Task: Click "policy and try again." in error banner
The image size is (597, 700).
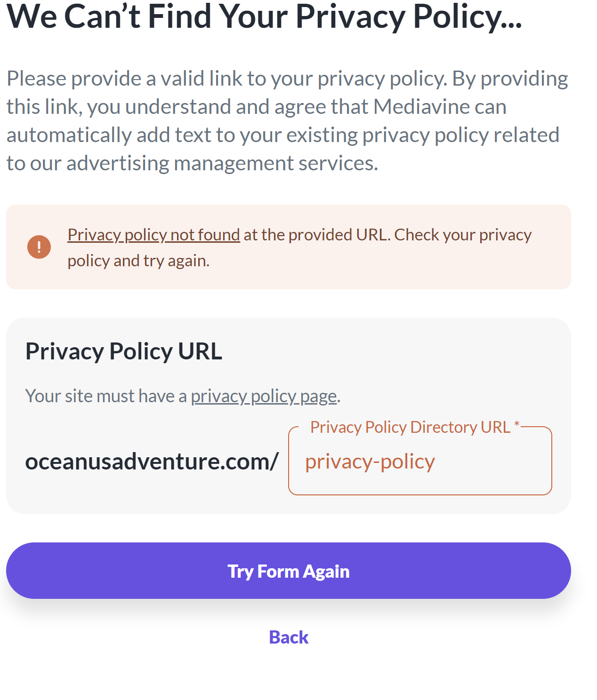Action: click(x=138, y=261)
